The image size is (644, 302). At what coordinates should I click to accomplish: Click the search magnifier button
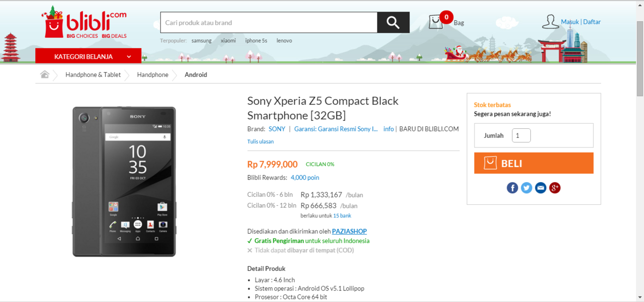pyautogui.click(x=393, y=22)
